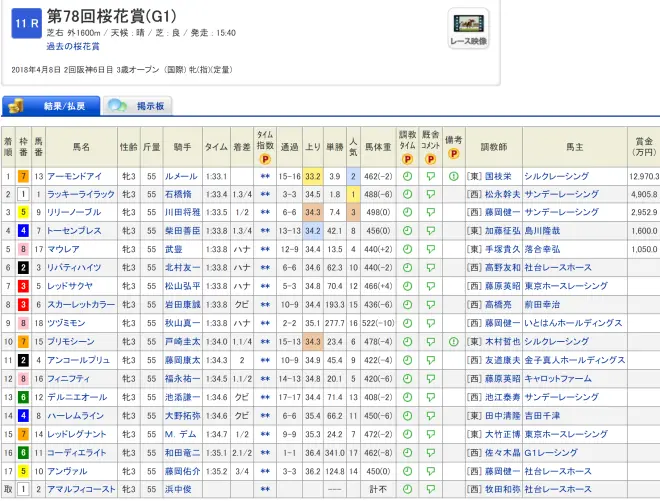Click premium P icon under 調教タイム header
This screenshot has height=501, width=660.
coord(407,158)
